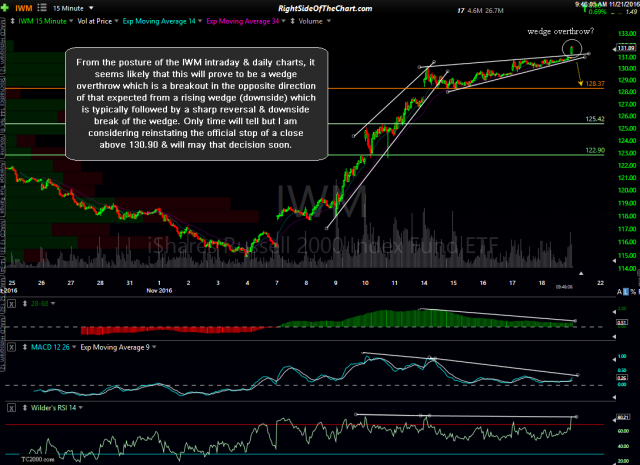
Task: Click the current price marker 131.89
Action: point(626,48)
